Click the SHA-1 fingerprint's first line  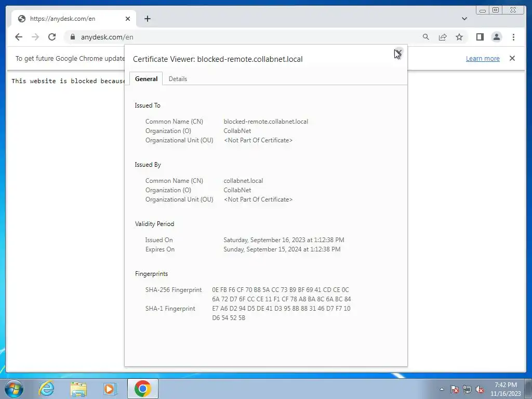point(281,309)
